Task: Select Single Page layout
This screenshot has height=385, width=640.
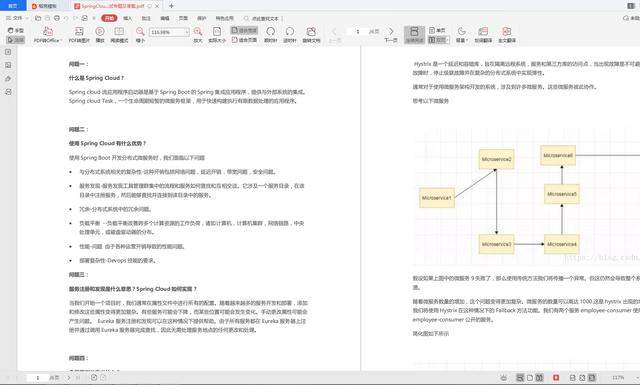Action: (437, 30)
